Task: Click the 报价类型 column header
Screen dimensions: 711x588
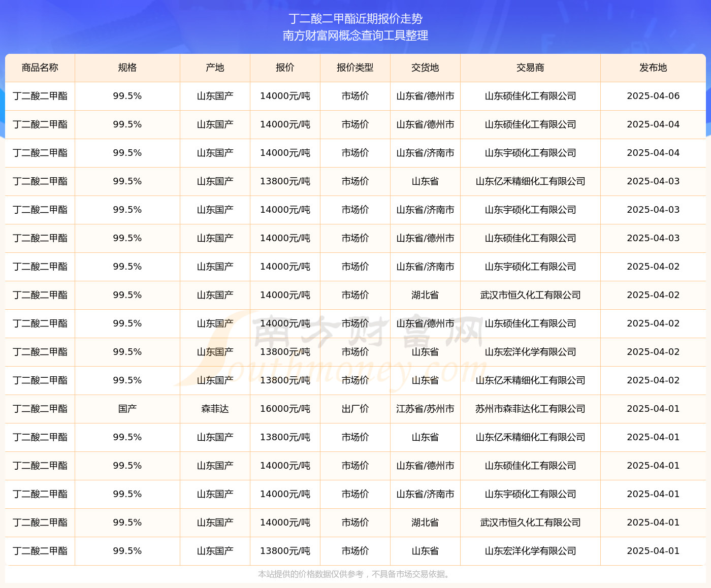Action: 355,68
